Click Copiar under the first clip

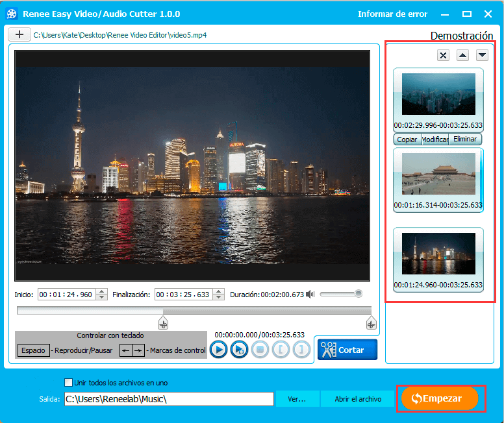(x=407, y=139)
